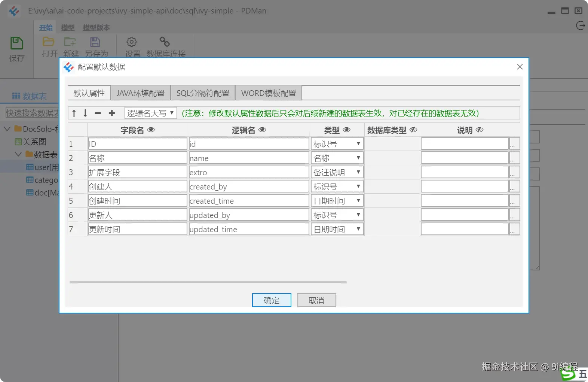Select the 开始 ribbon tab
Viewport: 588px width, 382px height.
coord(46,28)
